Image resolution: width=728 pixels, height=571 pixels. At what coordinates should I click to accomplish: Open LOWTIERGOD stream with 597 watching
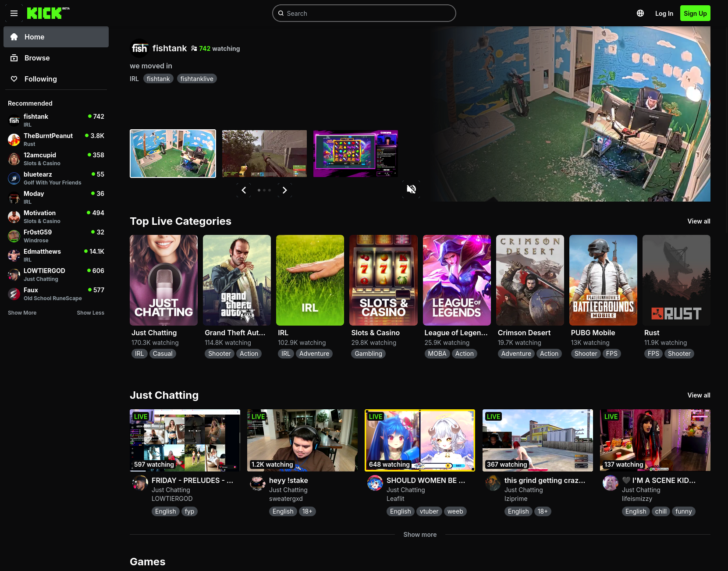[x=185, y=440]
